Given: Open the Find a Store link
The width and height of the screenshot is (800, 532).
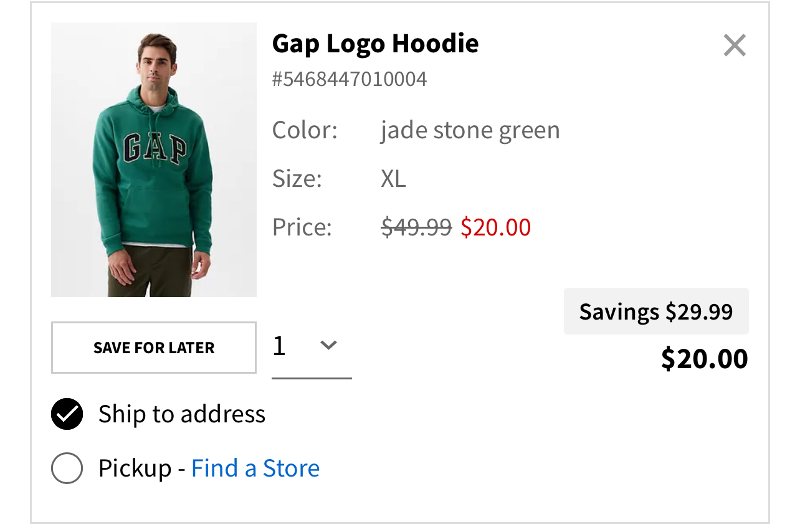Looking at the screenshot, I should (x=255, y=468).
